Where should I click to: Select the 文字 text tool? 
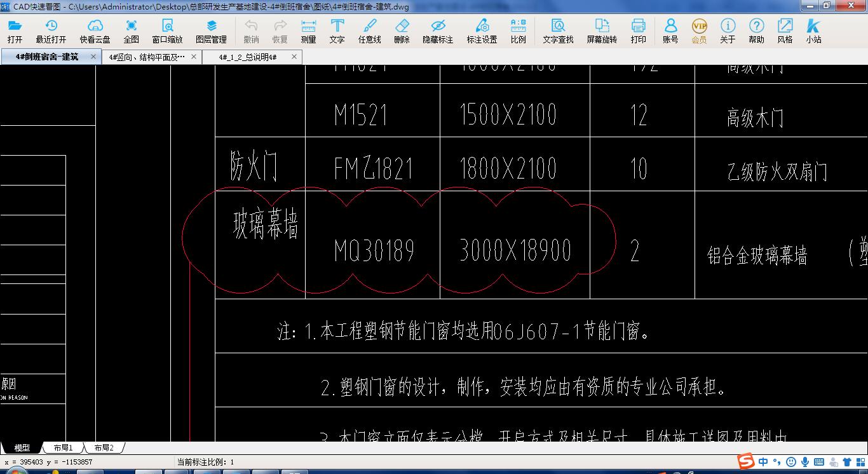tap(337, 30)
